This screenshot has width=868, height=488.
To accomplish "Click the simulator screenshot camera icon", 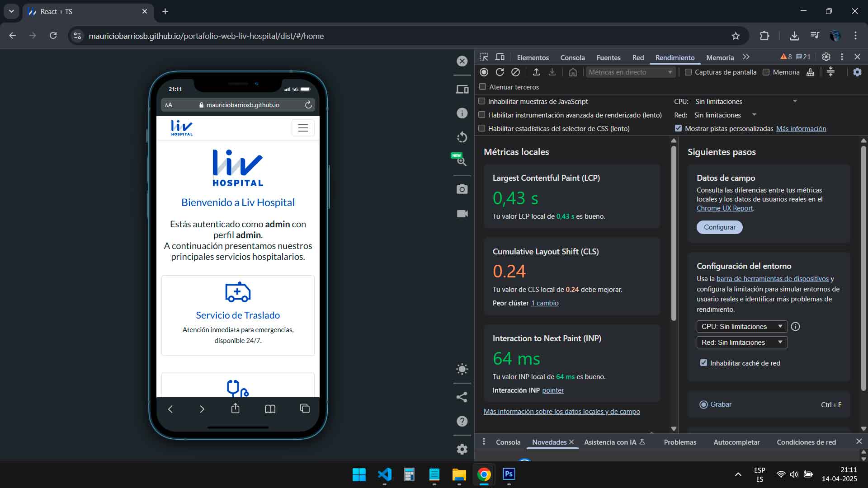I will tap(462, 189).
